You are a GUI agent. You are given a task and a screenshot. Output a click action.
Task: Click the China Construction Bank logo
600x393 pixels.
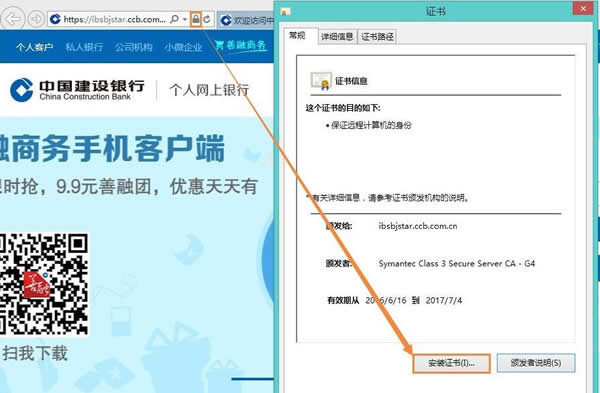click(77, 90)
